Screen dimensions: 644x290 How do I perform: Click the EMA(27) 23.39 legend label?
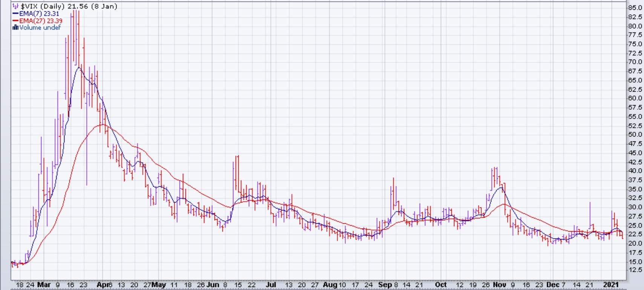pyautogui.click(x=41, y=21)
